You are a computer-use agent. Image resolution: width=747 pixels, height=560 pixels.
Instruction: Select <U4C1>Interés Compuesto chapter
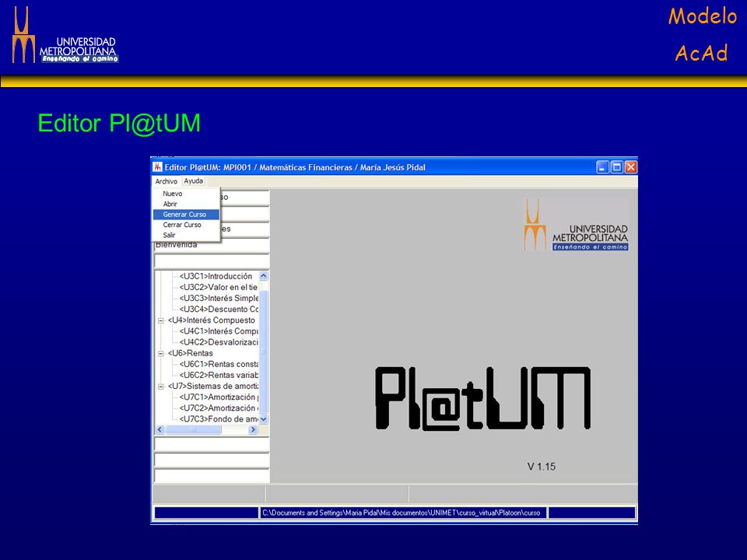(x=219, y=331)
